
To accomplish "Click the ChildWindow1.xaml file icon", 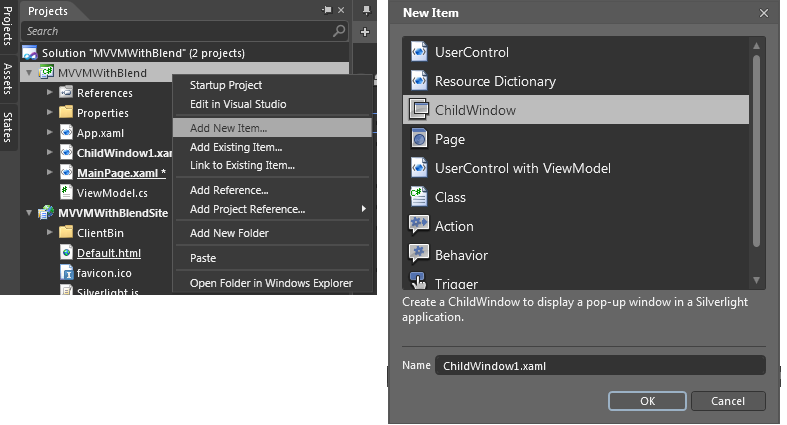I will (66, 153).
